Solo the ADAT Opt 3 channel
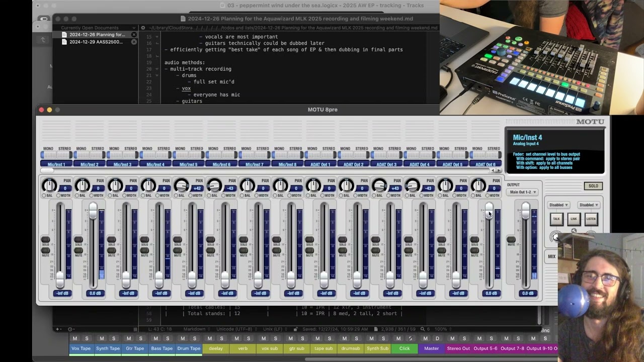The height and width of the screenshot is (362, 644). [x=375, y=239]
